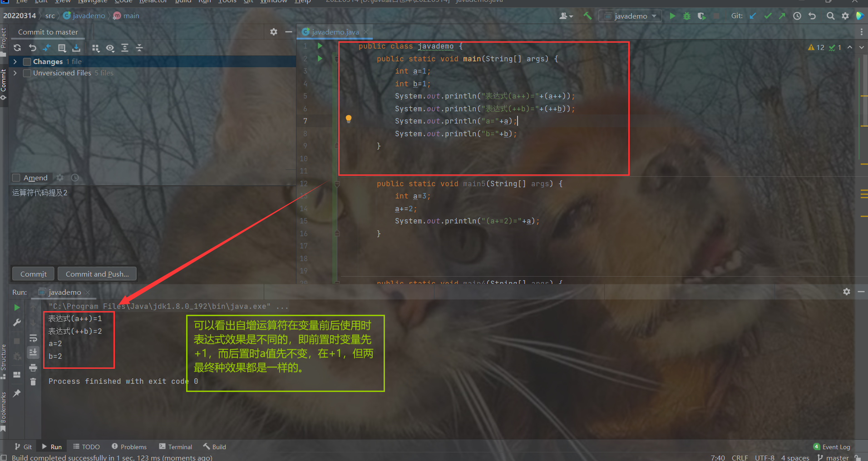Click the 12 warnings indicator
The image size is (868, 461).
tap(816, 47)
